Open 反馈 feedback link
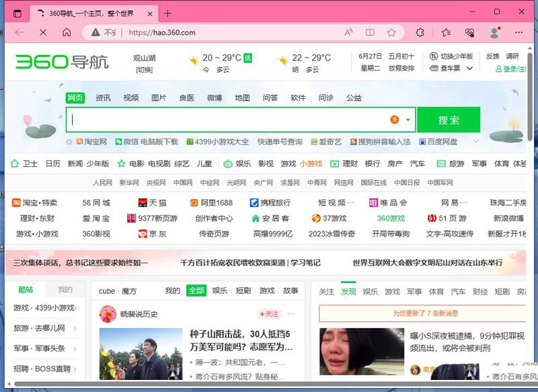The width and height of the screenshot is (538, 392). pos(492,56)
